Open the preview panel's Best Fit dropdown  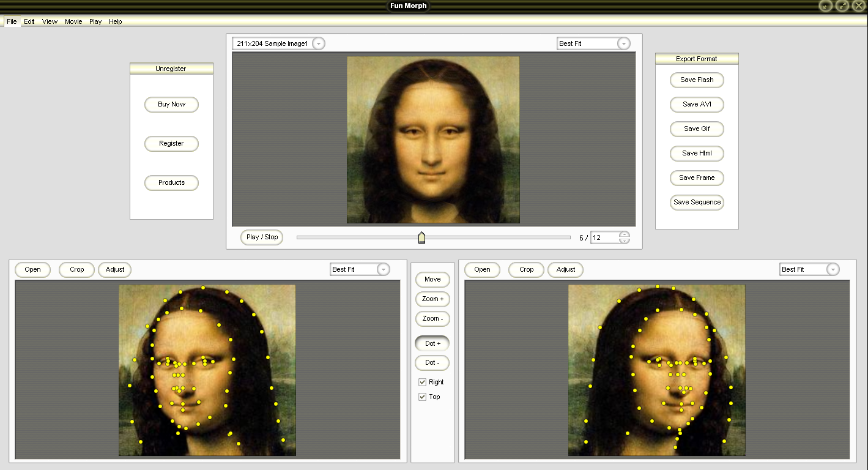(623, 43)
